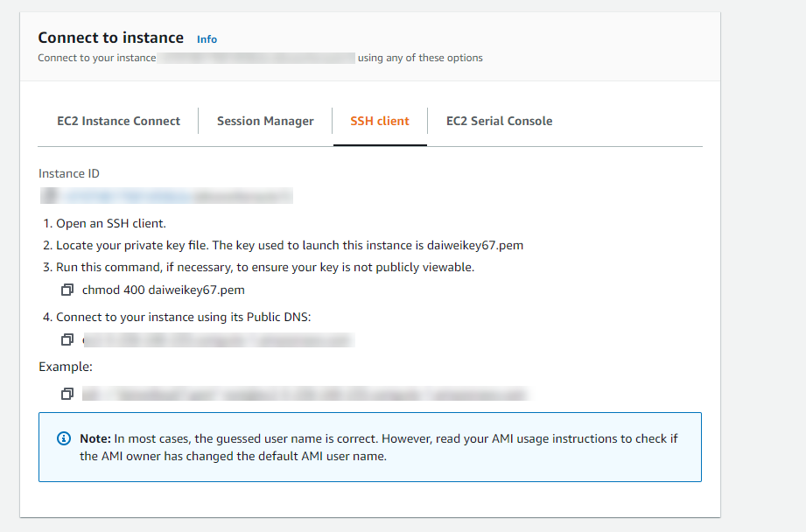Open the Session Manager tab
Image resolution: width=806 pixels, height=532 pixels.
point(265,122)
